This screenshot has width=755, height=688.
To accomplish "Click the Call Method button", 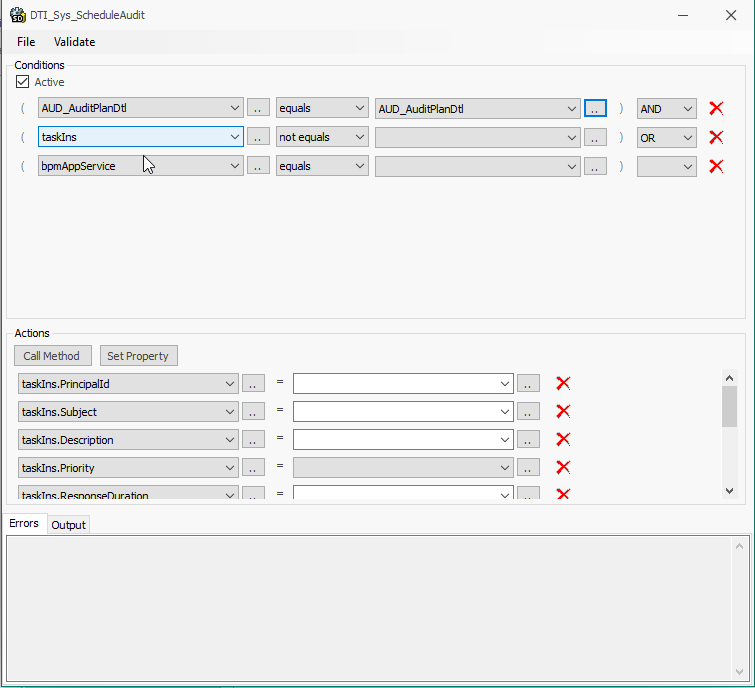I will pos(52,356).
